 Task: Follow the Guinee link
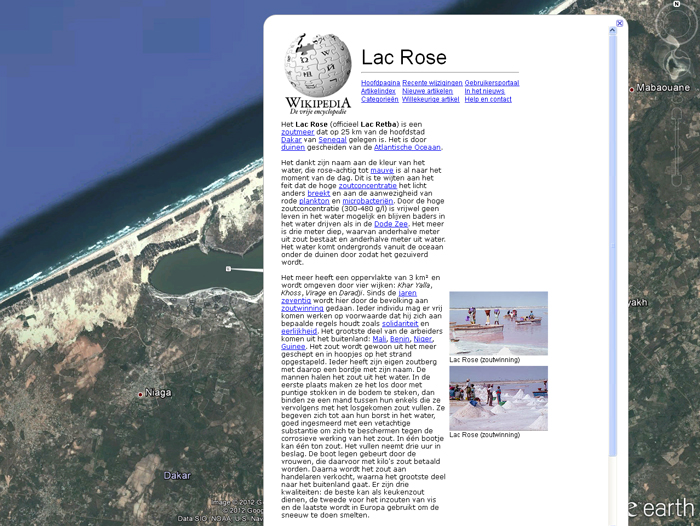[x=293, y=346]
